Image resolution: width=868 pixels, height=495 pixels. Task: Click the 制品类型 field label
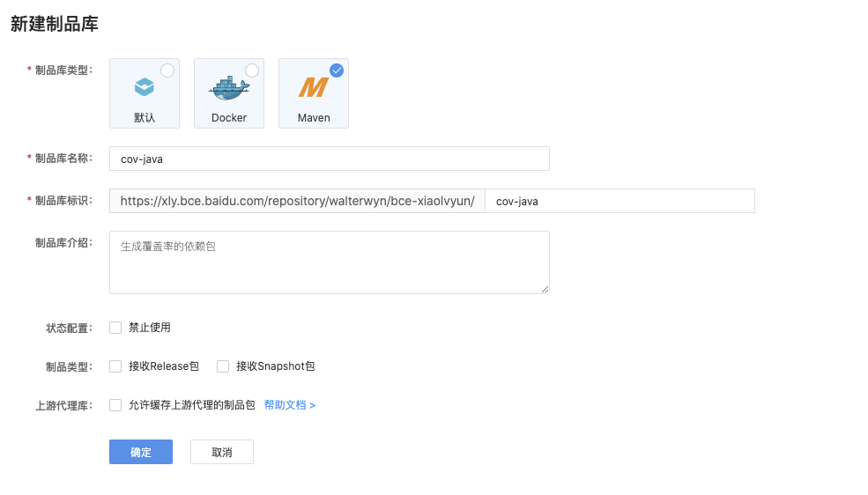tap(70, 366)
